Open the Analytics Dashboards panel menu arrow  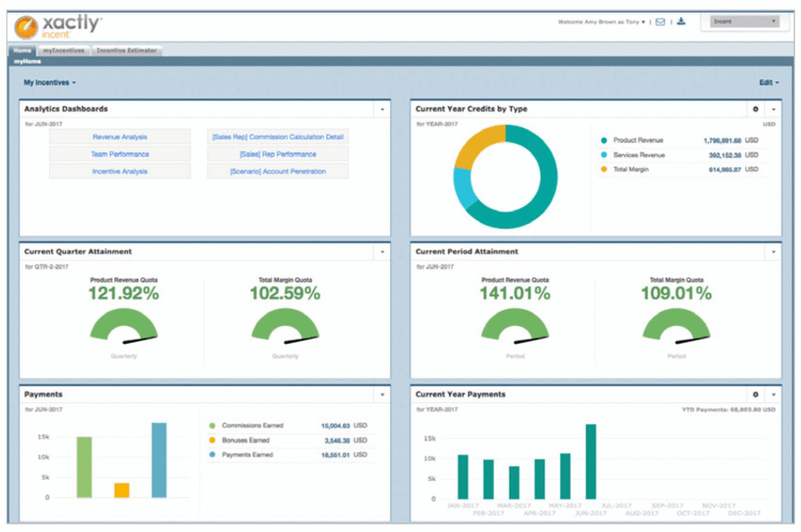click(384, 109)
